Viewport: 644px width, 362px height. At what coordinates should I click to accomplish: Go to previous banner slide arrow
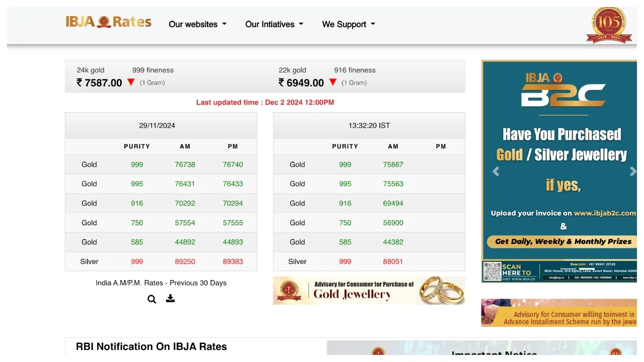point(496,171)
